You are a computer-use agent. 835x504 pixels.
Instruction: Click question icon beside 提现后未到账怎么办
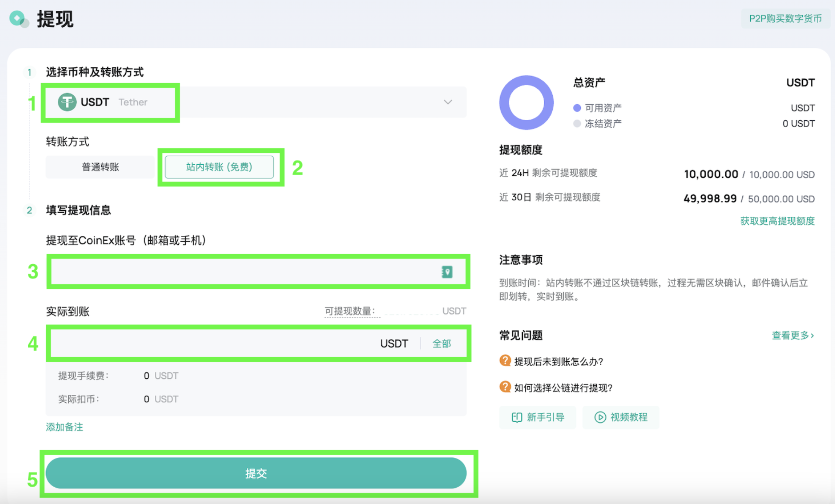505,361
